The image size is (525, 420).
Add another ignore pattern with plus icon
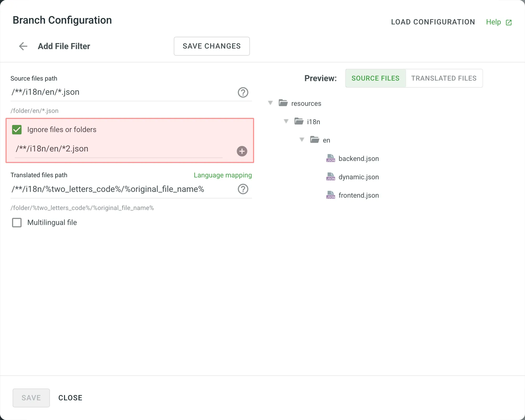[242, 151]
